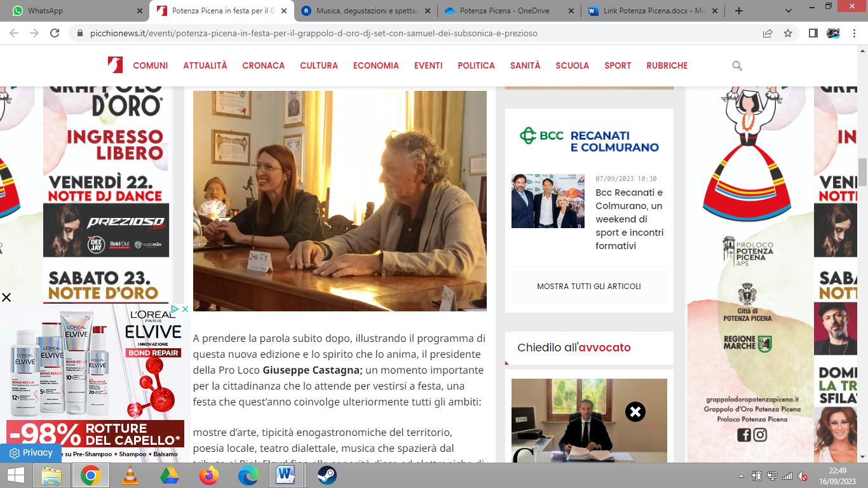The width and height of the screenshot is (868, 488).
Task: Show hidden system tray icons
Action: point(741,476)
